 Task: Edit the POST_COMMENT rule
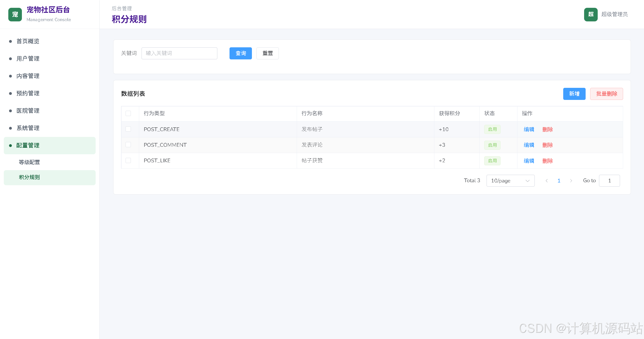529,145
